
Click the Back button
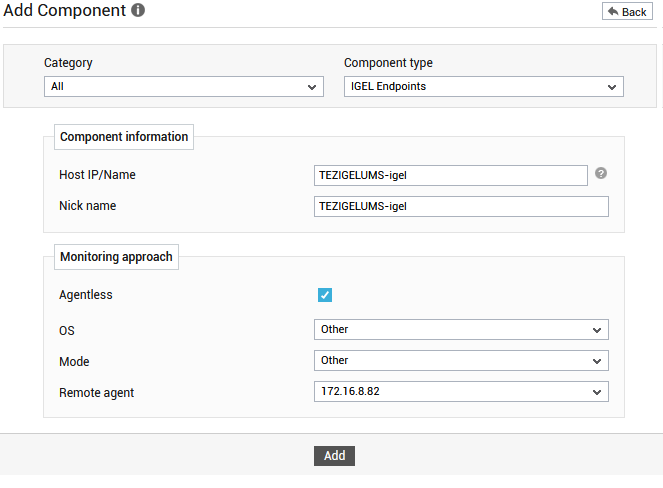627,11
